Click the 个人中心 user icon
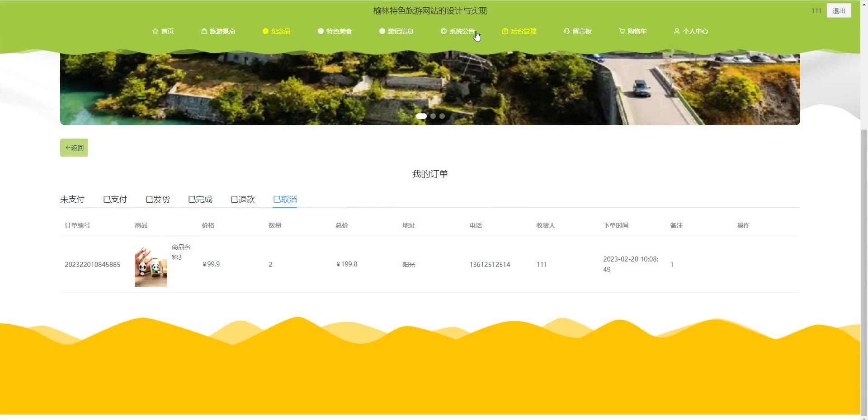 (677, 31)
